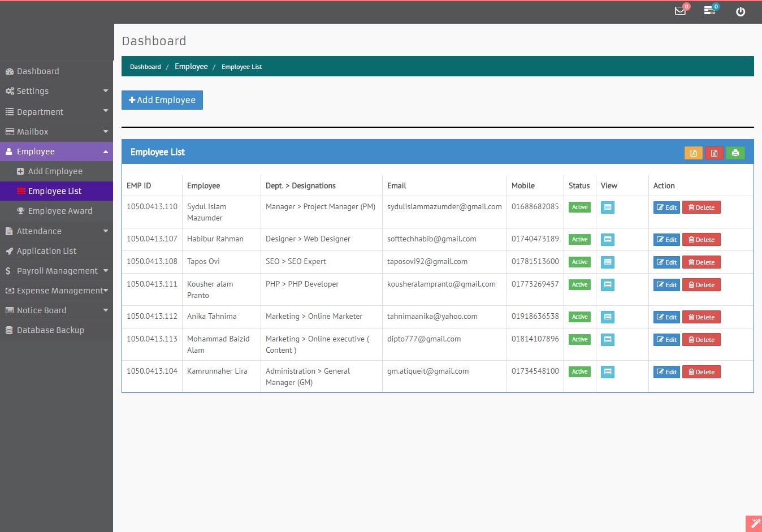Expand the Expense Management sidebar menu

click(x=57, y=291)
